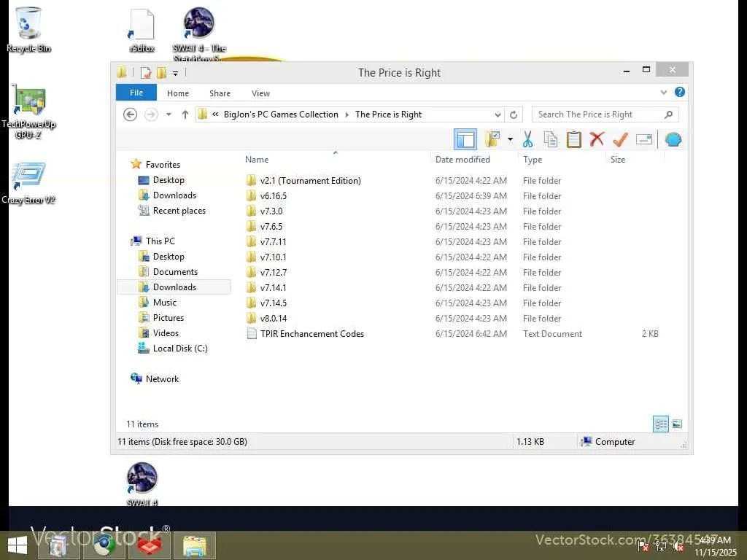Screen dimensions: 747x560
Task: Expand the address bar history dropdown
Action: pos(498,114)
